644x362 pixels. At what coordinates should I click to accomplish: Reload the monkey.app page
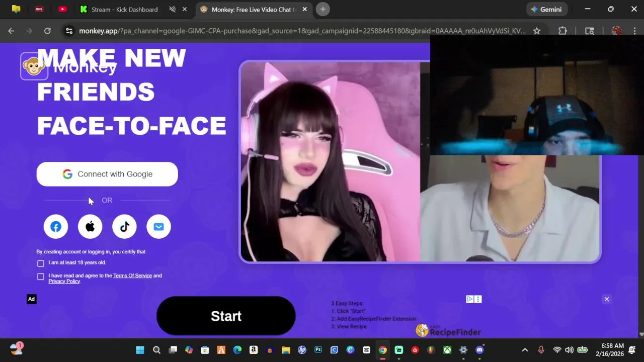pyautogui.click(x=47, y=31)
